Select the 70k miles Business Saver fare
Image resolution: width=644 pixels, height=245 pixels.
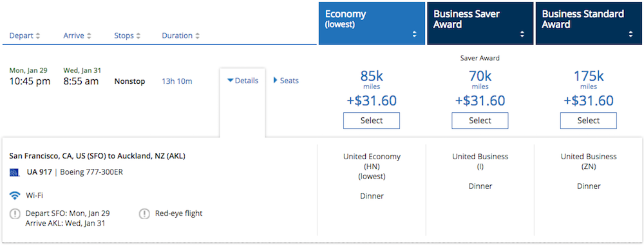(480, 121)
